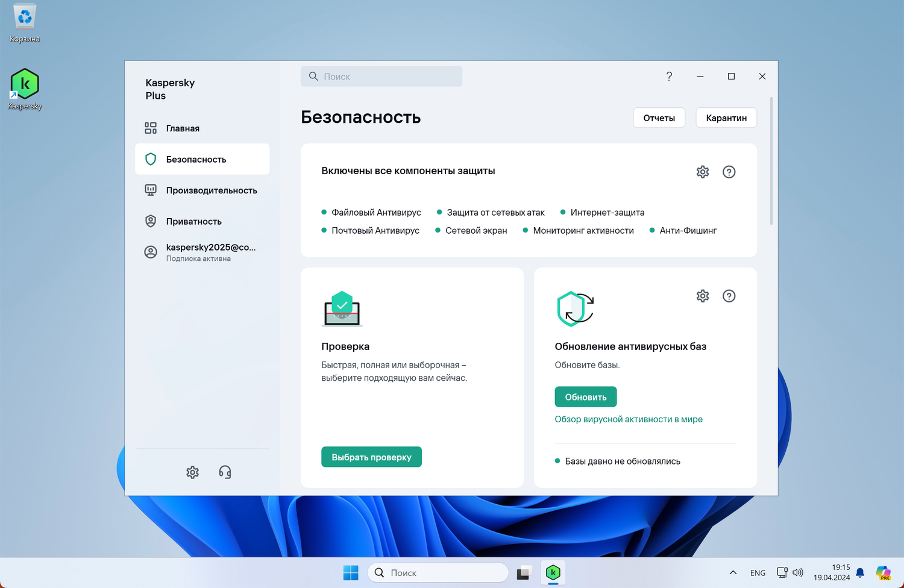Click Сетевой экран component

[471, 230]
